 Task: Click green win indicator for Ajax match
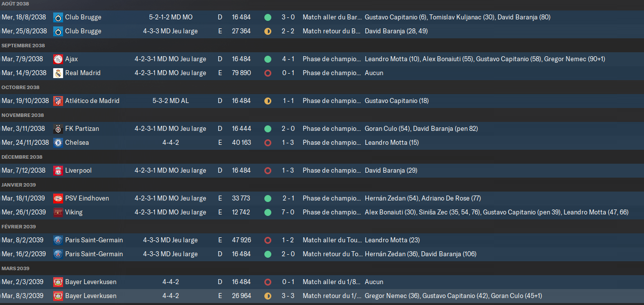(268, 59)
